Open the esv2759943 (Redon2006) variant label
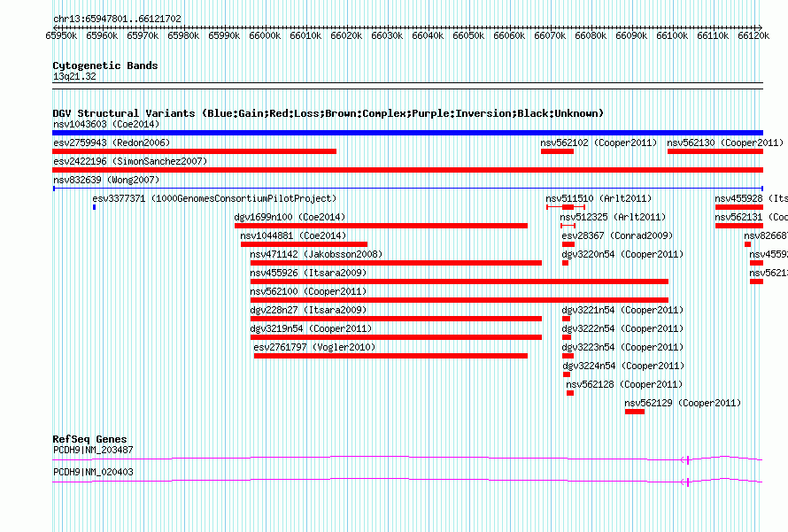The width and height of the screenshot is (788, 532). coord(112,143)
